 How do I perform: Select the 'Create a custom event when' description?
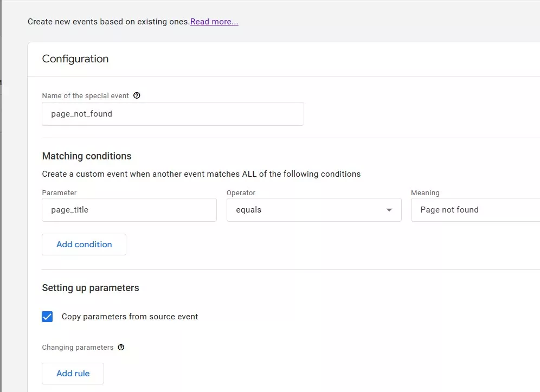202,174
